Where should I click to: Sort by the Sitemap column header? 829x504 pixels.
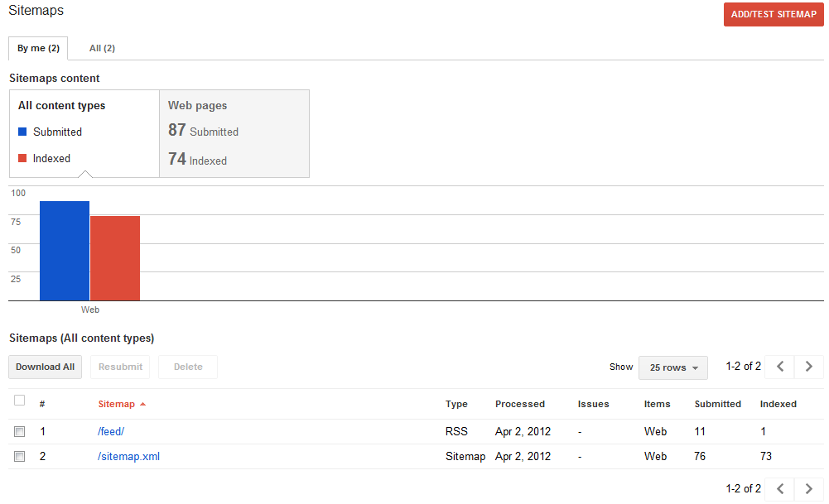(116, 404)
